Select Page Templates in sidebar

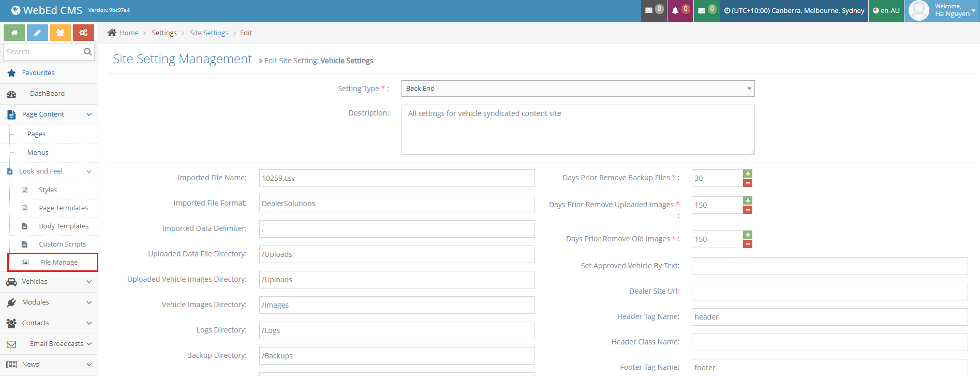(63, 208)
